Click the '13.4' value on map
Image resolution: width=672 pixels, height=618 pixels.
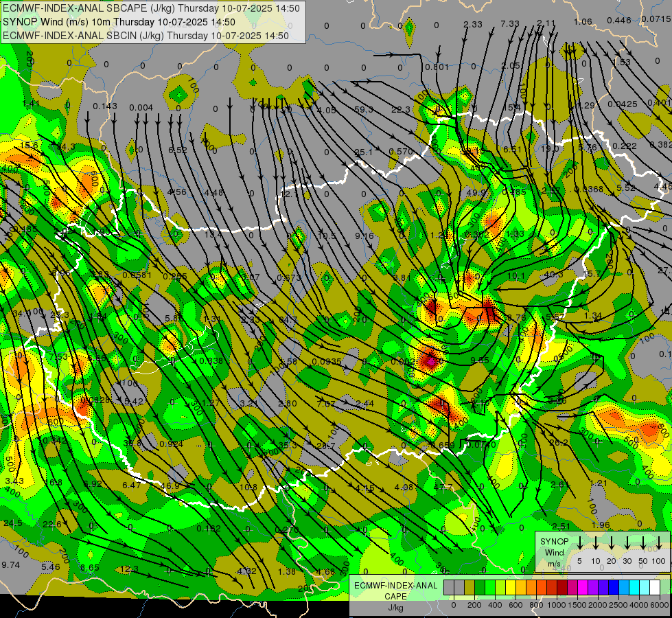click(213, 235)
